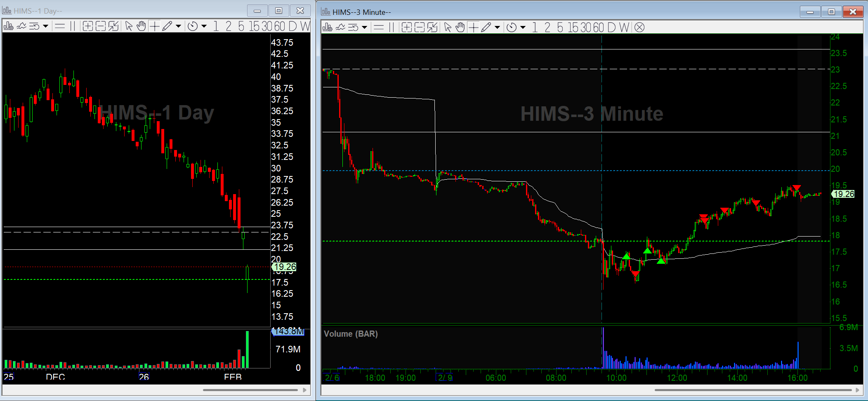Open pencil tool dropdown in 3 Minute window

coord(497,27)
